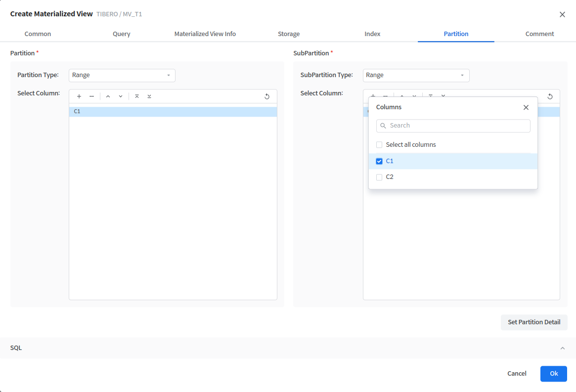Image resolution: width=576 pixels, height=392 pixels.
Task: Close the Columns popup
Action: click(526, 107)
